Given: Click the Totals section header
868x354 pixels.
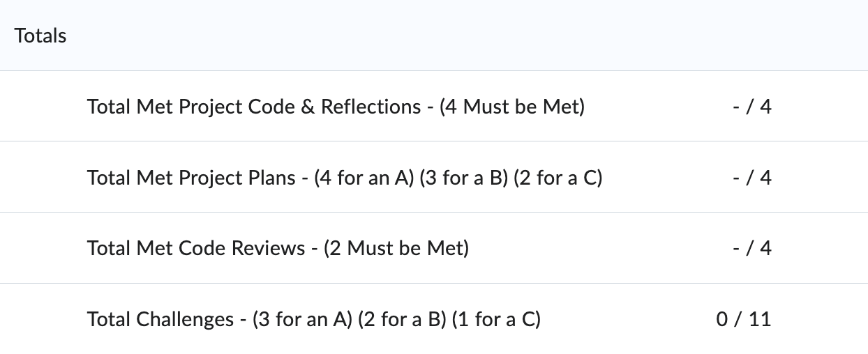Looking at the screenshot, I should click(x=40, y=36).
